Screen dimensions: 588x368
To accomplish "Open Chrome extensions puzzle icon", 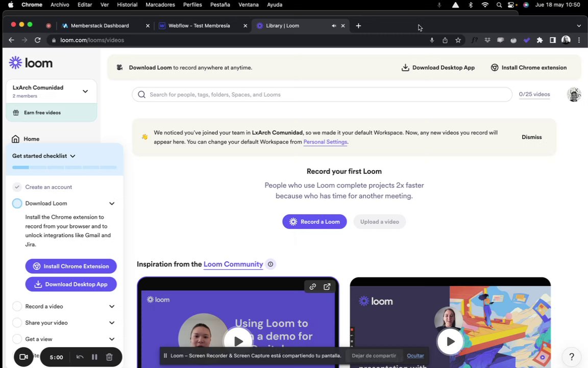I will (x=540, y=40).
